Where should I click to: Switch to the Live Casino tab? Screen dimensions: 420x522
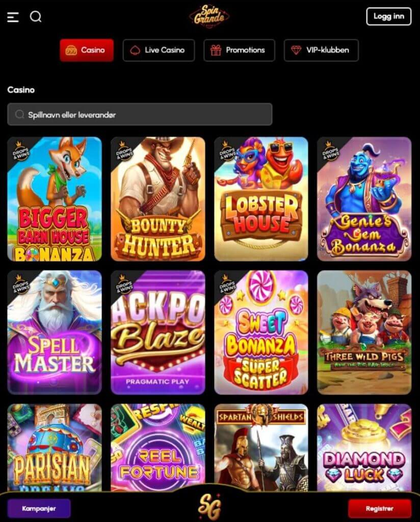coord(159,50)
